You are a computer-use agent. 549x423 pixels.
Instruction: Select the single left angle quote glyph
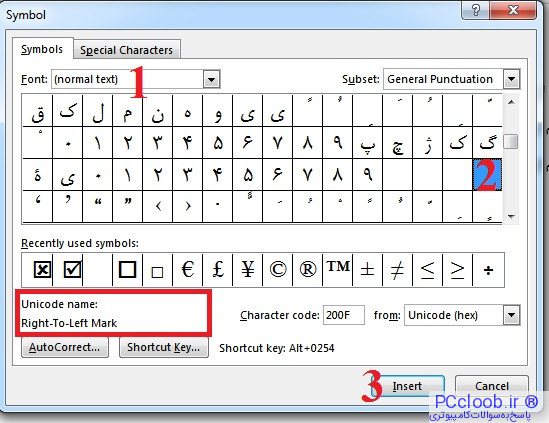pos(158,207)
